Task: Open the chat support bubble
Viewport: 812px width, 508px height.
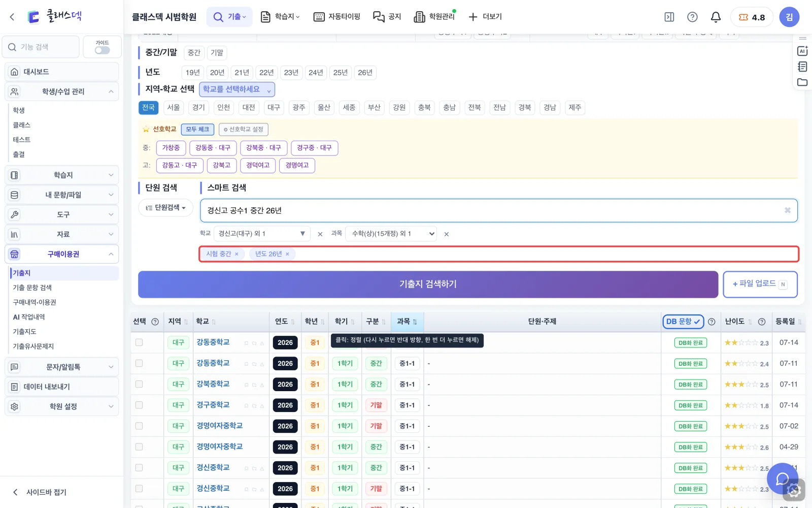Action: point(783,479)
